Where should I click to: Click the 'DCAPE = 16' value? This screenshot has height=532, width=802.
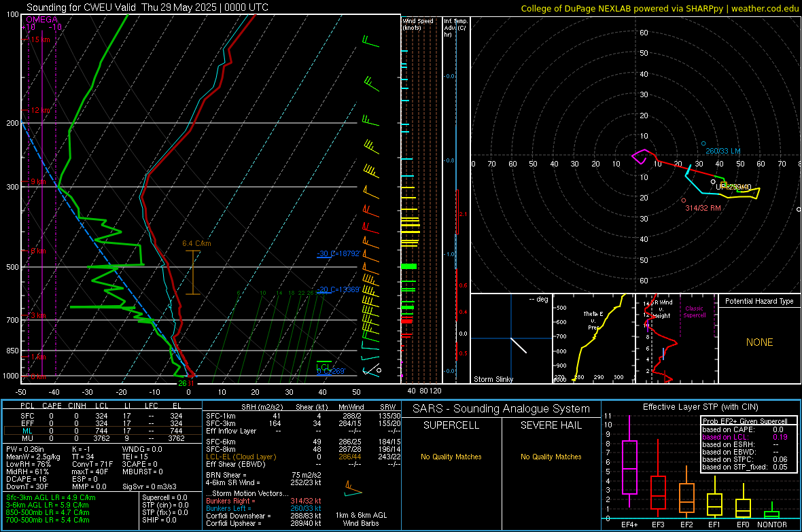(x=26, y=479)
